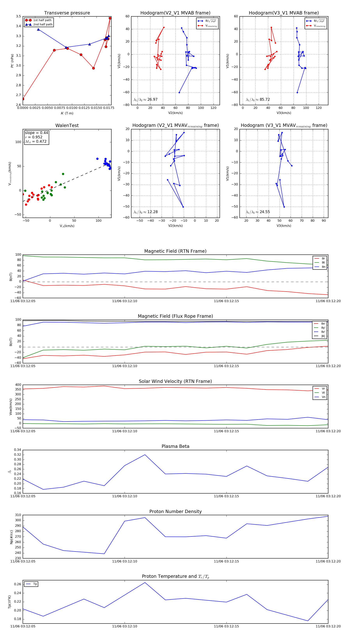
Task: Click the β_p y-axis label of Plasma Beta
Action: click(10, 472)
